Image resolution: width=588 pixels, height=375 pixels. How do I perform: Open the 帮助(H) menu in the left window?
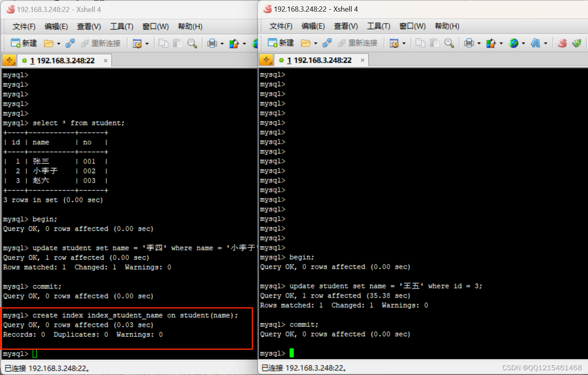tap(190, 26)
